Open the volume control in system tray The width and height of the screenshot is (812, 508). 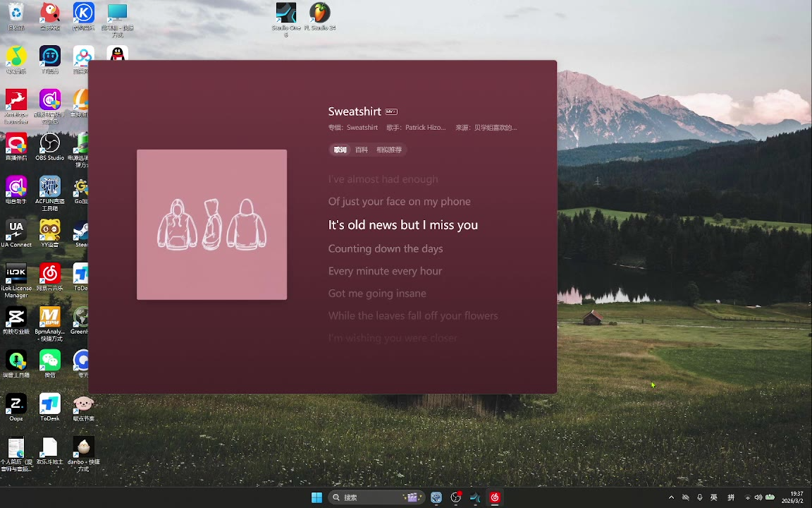coord(758,497)
